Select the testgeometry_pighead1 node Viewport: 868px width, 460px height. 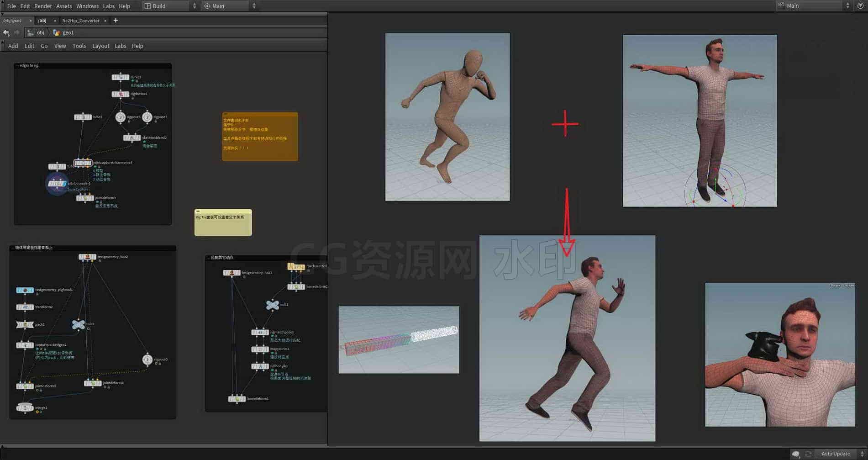point(25,290)
